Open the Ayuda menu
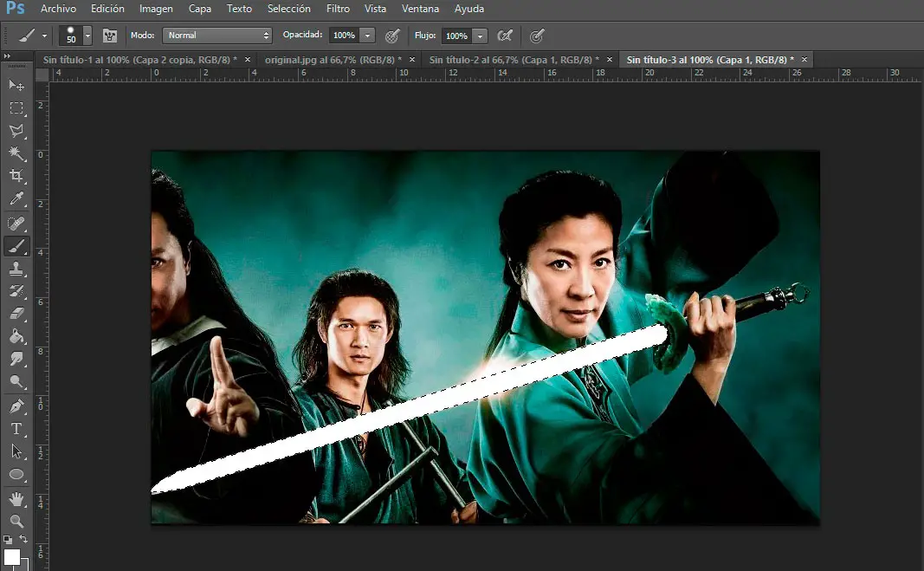The height and width of the screenshot is (571, 924). point(469,9)
